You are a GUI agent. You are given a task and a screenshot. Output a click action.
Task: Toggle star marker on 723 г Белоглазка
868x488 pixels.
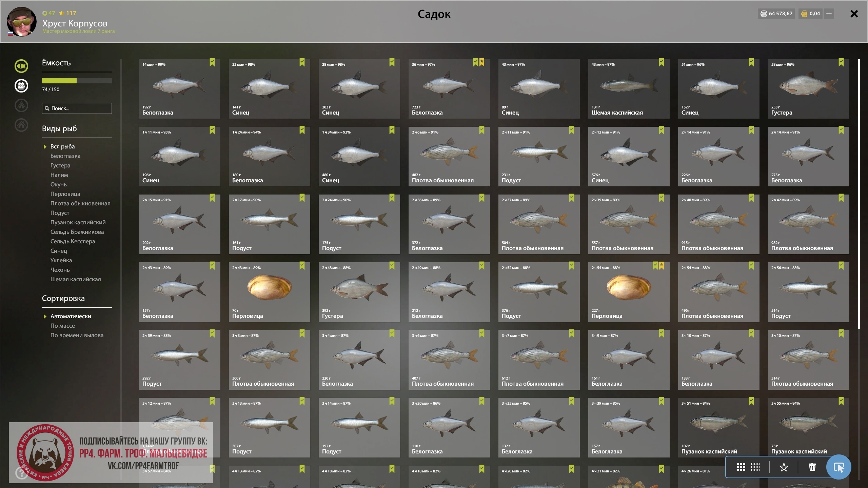click(482, 62)
